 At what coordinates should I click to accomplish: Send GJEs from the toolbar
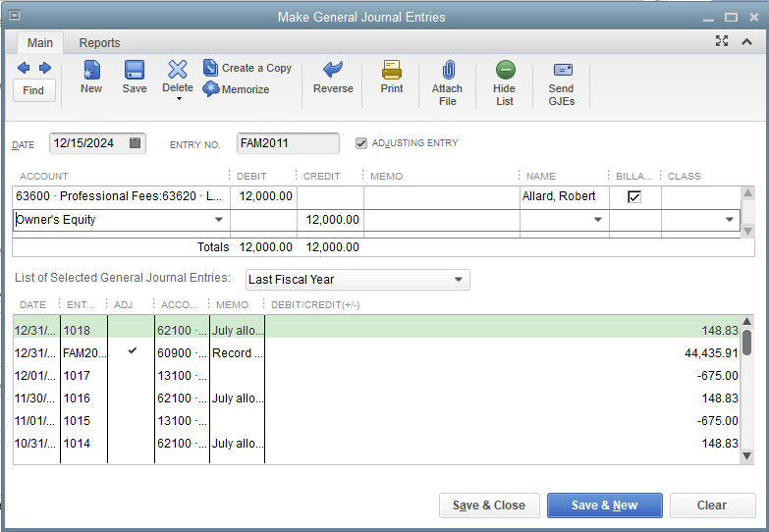point(562,83)
